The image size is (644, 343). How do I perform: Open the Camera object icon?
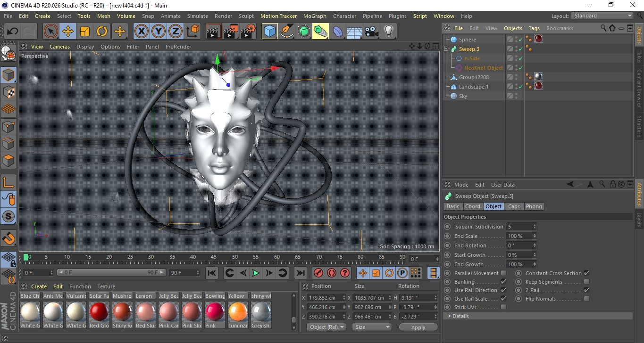pos(371,32)
